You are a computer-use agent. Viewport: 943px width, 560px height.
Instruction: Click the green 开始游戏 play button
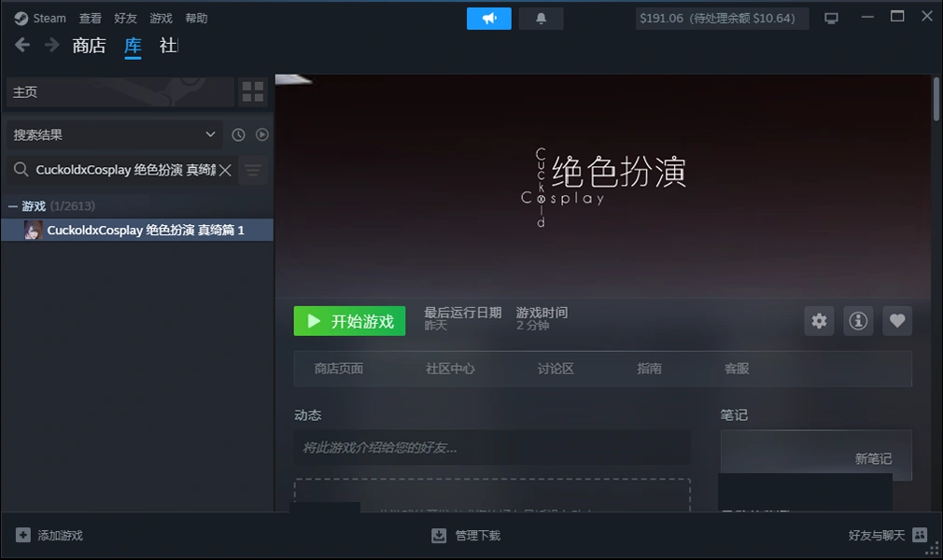coord(349,321)
